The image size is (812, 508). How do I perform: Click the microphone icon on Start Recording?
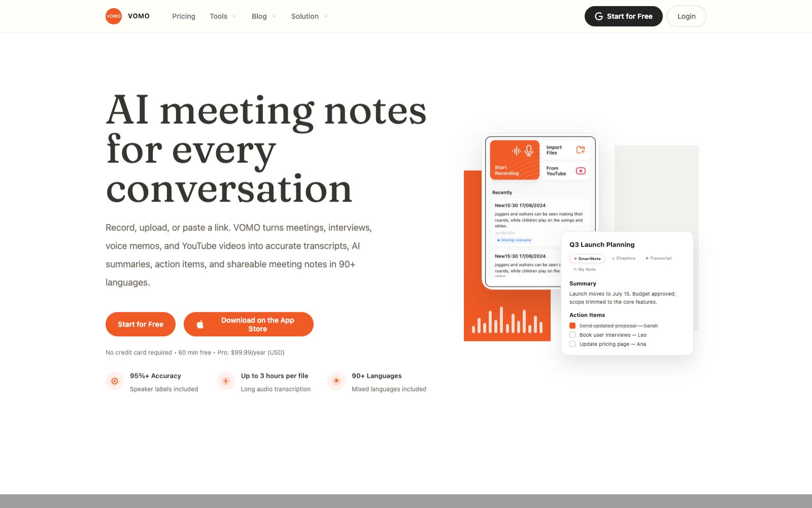[x=529, y=150]
